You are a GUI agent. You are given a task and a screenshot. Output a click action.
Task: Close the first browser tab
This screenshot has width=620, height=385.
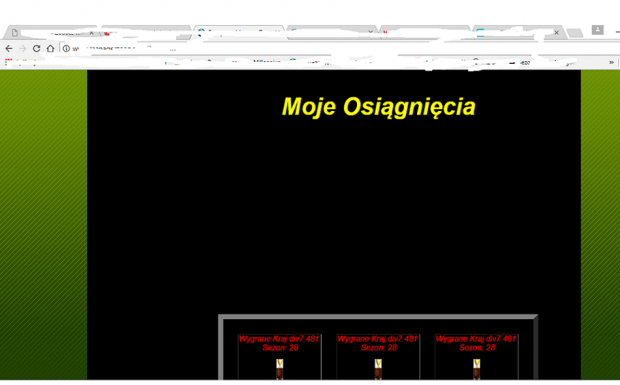(92, 33)
